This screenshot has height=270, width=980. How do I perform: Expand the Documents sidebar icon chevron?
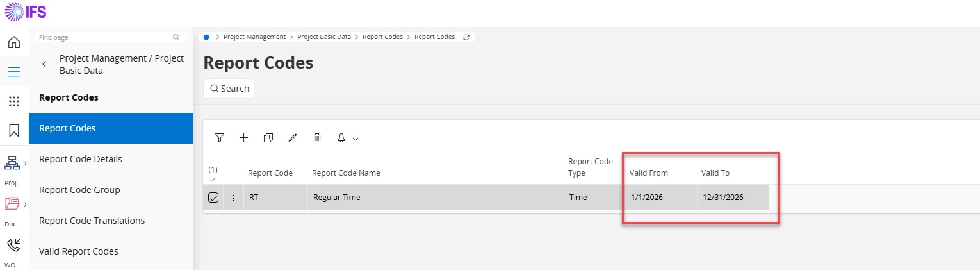click(x=25, y=205)
